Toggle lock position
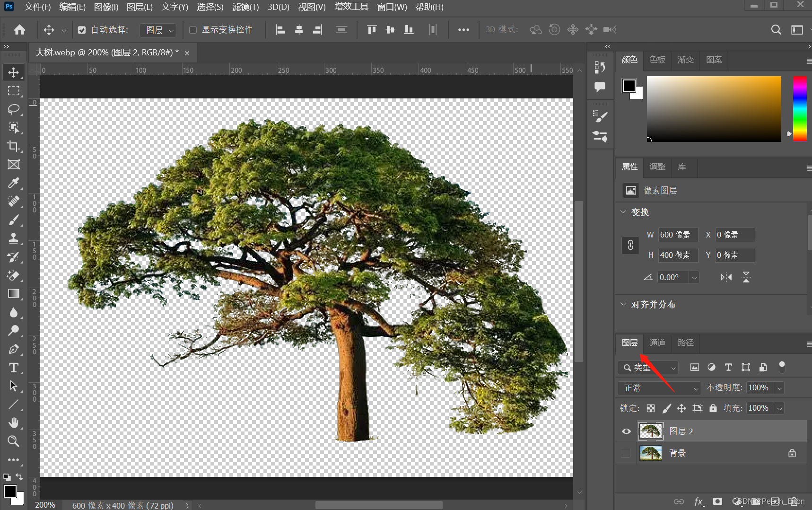The image size is (812, 510). point(681,408)
